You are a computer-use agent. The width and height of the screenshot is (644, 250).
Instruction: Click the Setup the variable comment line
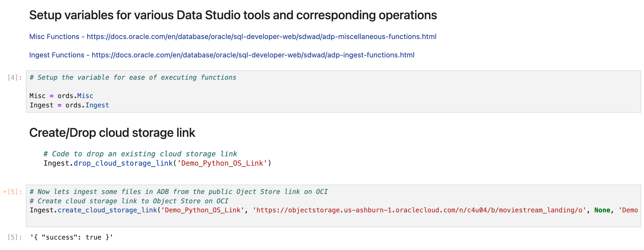tap(133, 77)
